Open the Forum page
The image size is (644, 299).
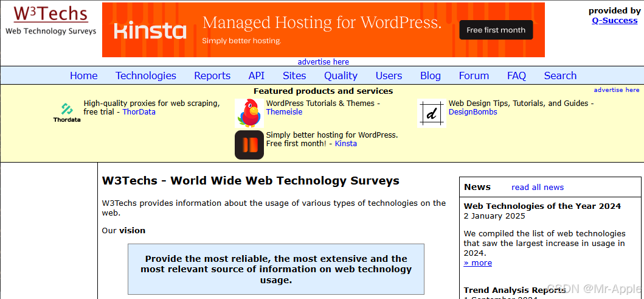click(474, 76)
